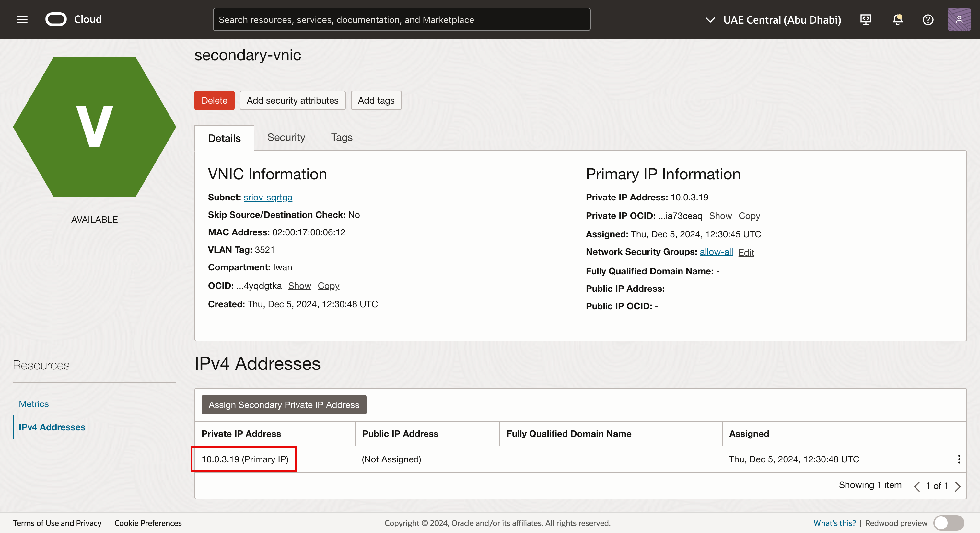Switch to the Tags tab
Viewport: 980px width, 533px height.
tap(341, 137)
